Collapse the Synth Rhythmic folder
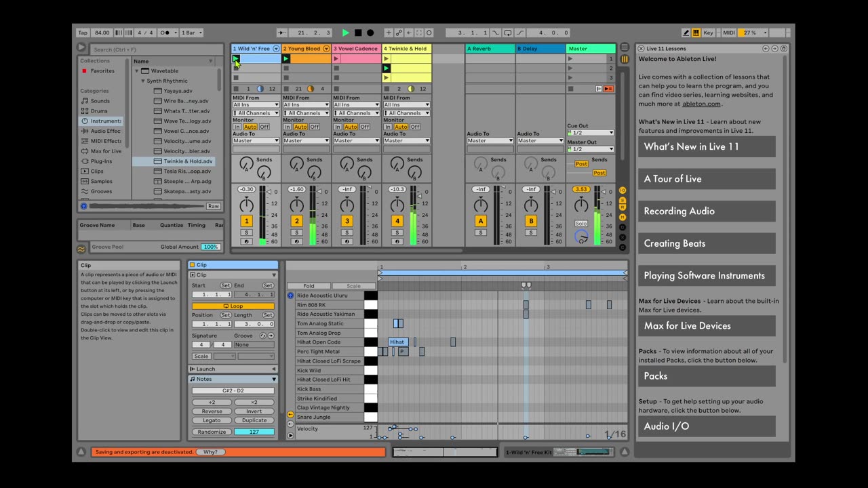 143,81
